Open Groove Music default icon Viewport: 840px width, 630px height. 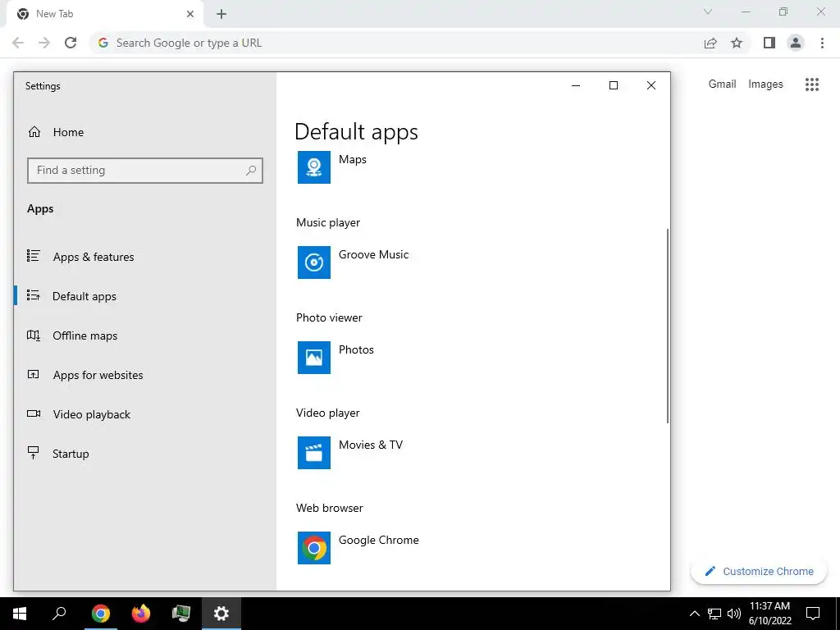tap(314, 262)
